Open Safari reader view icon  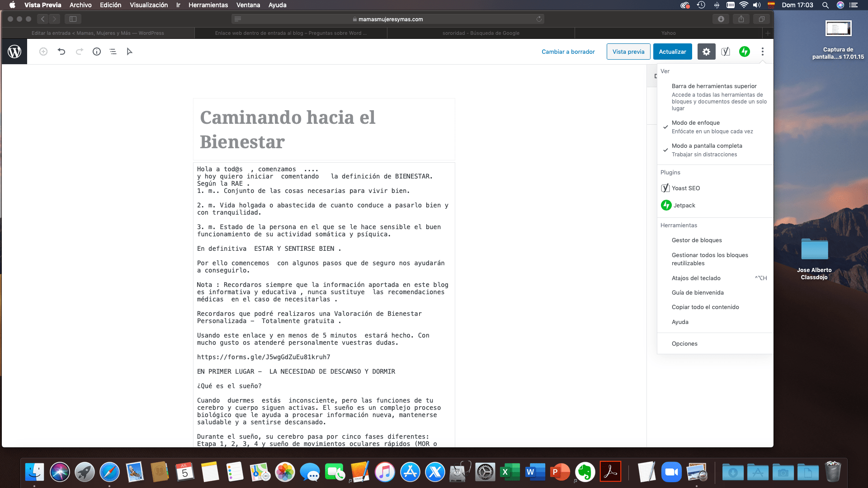238,19
